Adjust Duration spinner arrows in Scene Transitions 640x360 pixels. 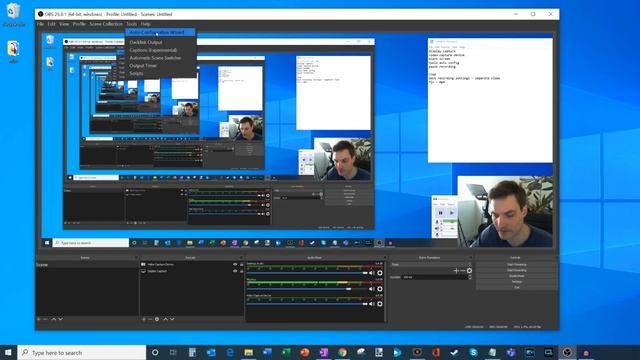pyautogui.click(x=470, y=277)
